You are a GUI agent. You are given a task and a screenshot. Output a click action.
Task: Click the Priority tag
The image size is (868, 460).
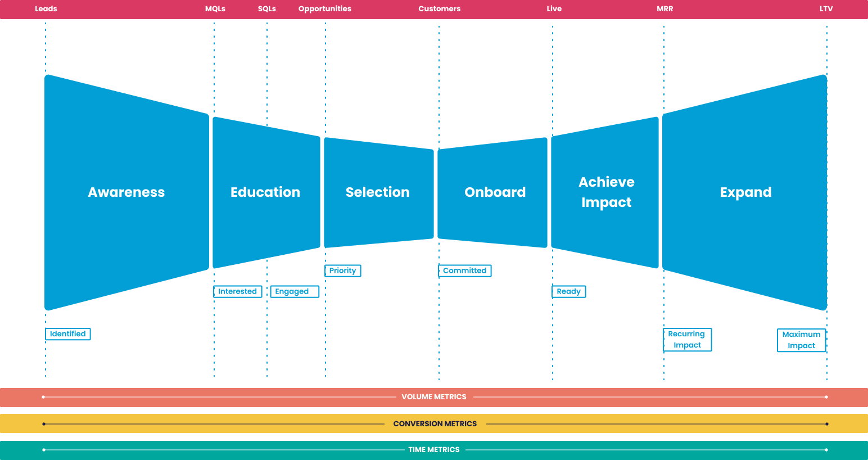click(x=343, y=270)
